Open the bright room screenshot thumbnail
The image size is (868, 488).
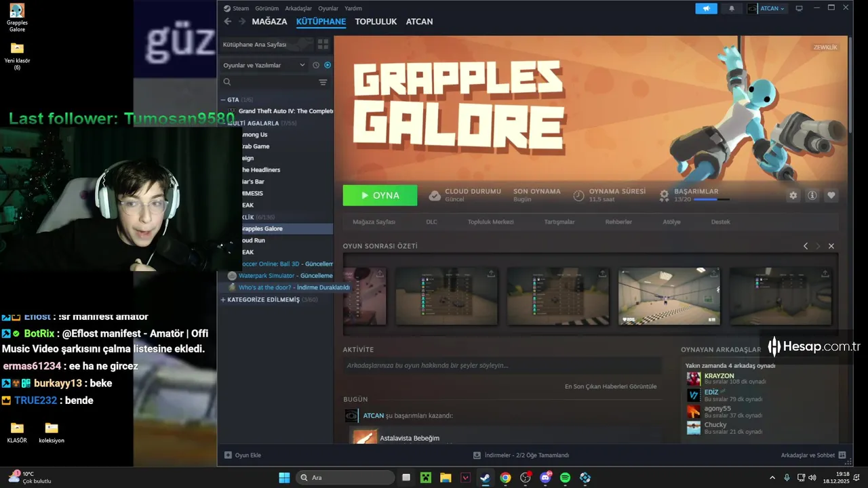tap(669, 296)
